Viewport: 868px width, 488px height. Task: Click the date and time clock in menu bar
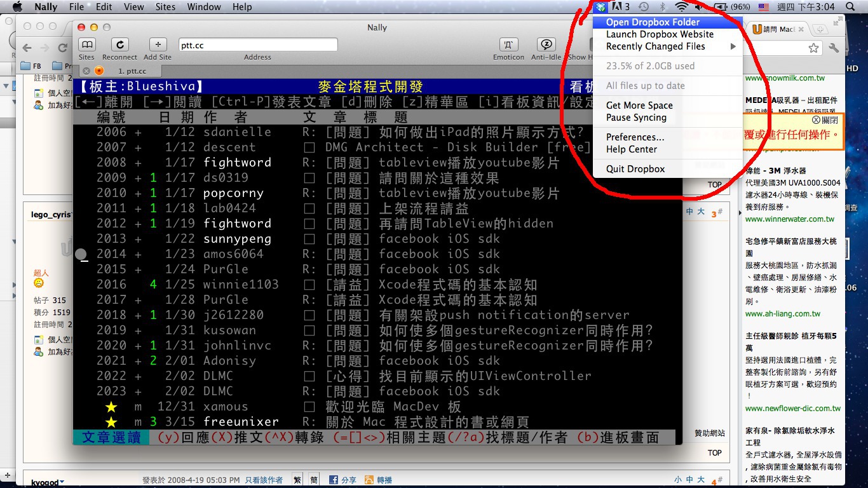pos(806,7)
